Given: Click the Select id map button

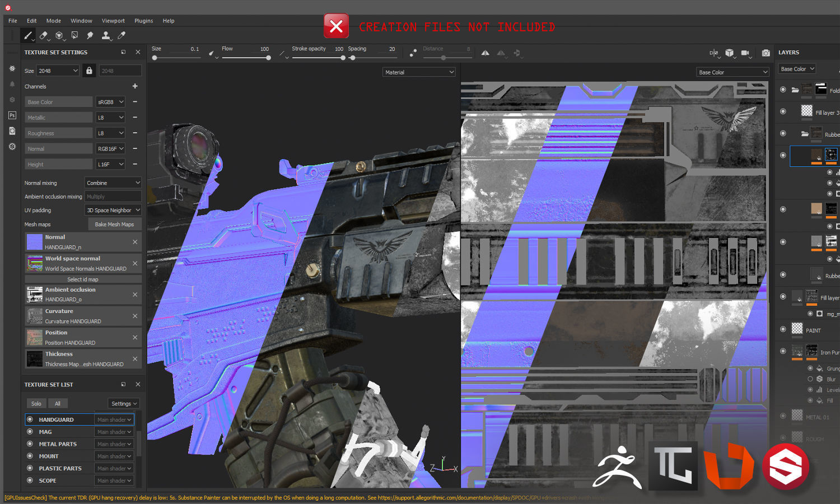Looking at the screenshot, I should click(83, 279).
